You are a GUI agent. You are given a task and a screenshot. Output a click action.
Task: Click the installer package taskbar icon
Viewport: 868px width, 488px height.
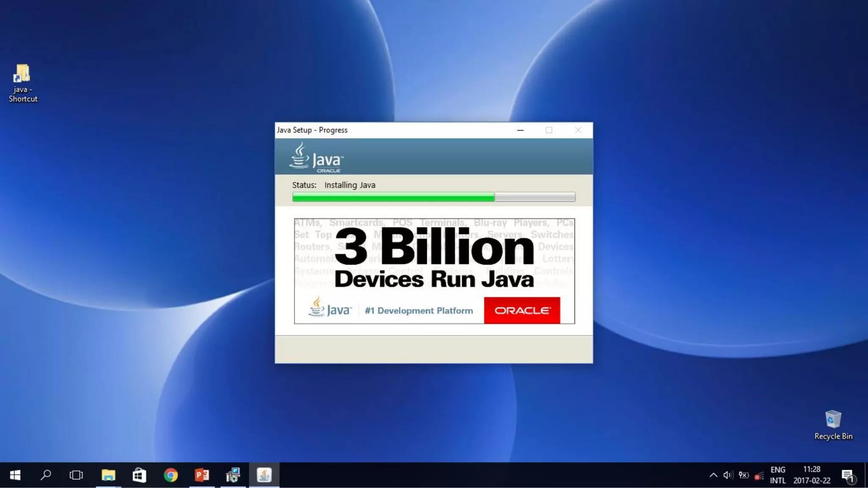[x=233, y=475]
